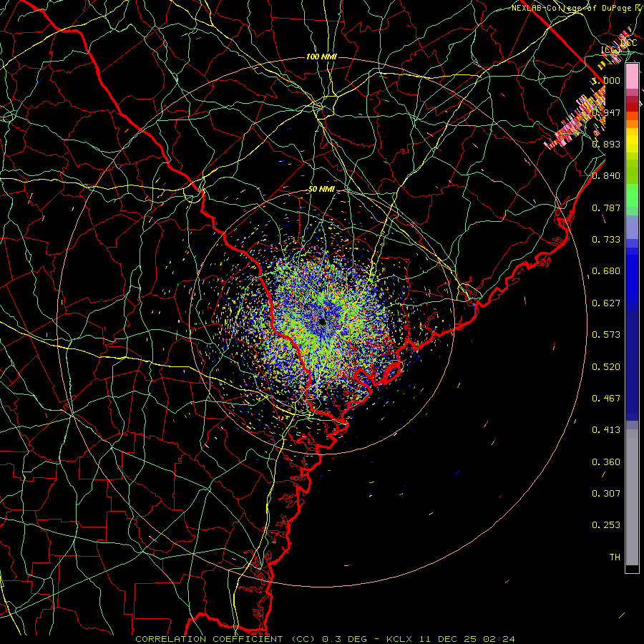Click the periwinkle legend band near 0.733
Viewport: 644px width, 644px height.
632,228
